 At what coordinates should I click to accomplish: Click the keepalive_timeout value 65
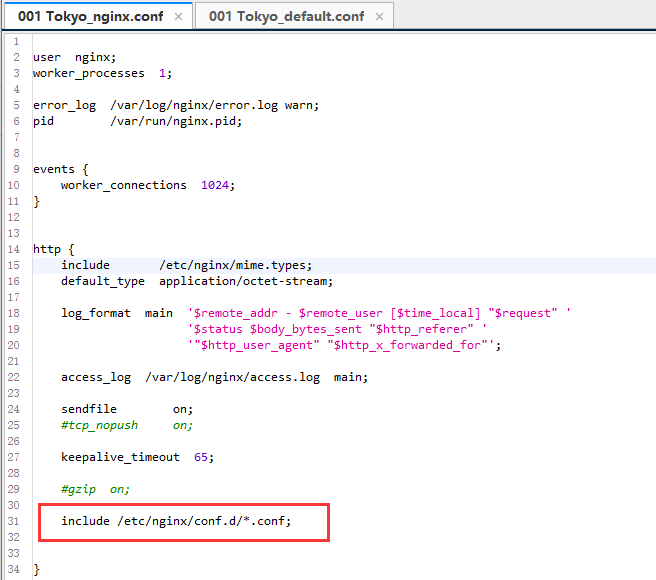pyautogui.click(x=201, y=457)
